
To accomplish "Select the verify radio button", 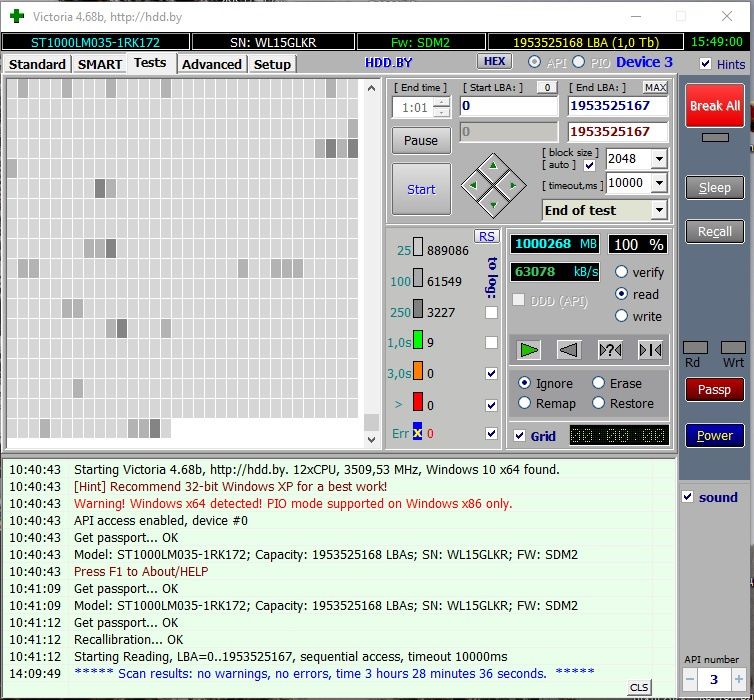I will point(621,272).
